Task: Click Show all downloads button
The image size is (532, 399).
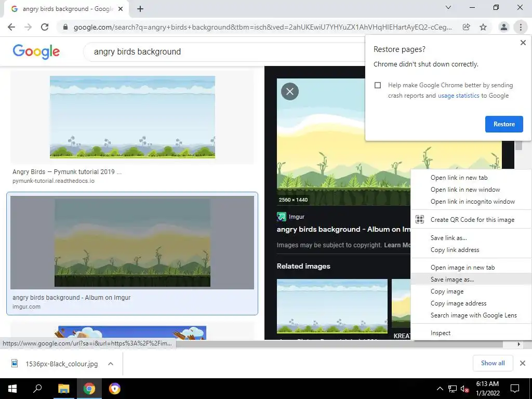Action: tap(493, 363)
